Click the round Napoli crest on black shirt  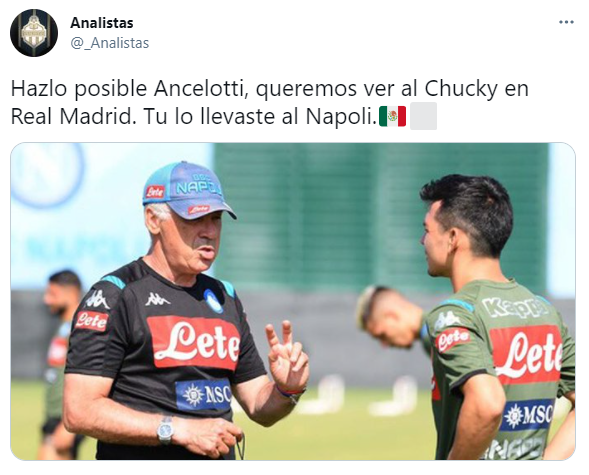(214, 301)
